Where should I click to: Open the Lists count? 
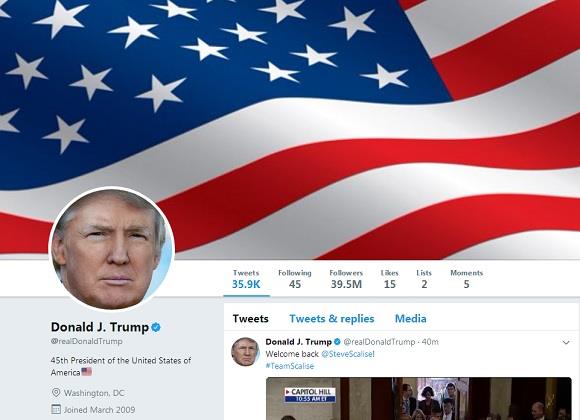[x=424, y=279]
